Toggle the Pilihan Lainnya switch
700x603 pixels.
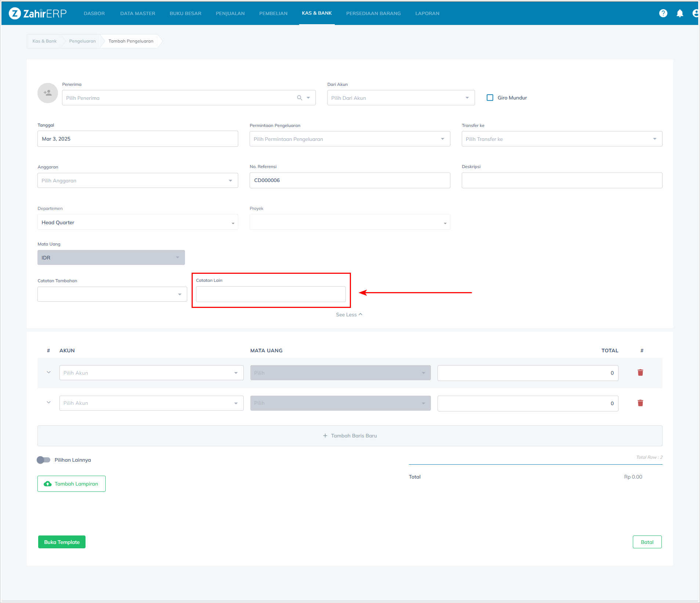coord(43,460)
